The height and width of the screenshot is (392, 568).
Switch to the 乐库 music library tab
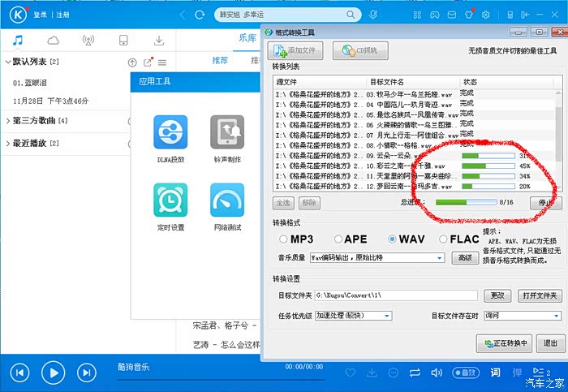coord(247,38)
